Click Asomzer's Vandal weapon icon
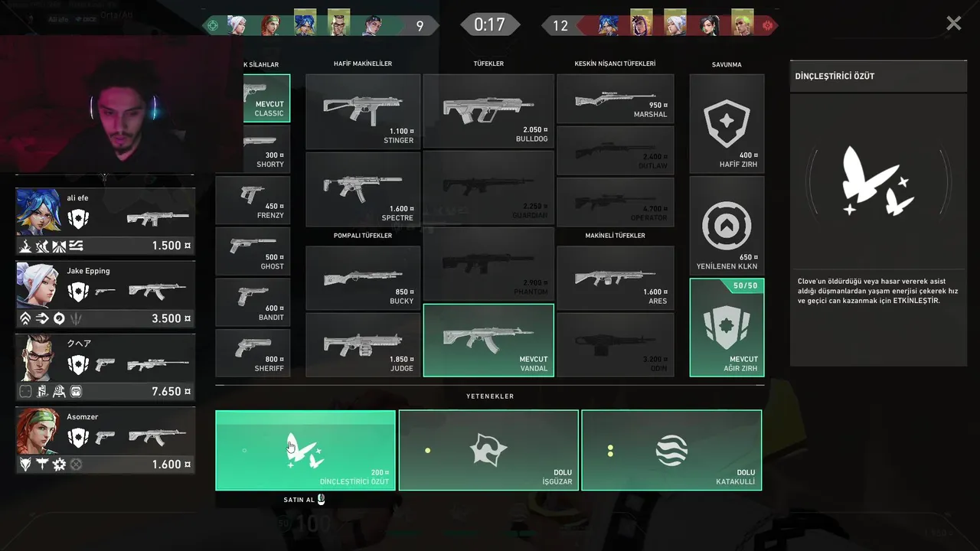The width and height of the screenshot is (980, 551). click(x=158, y=437)
